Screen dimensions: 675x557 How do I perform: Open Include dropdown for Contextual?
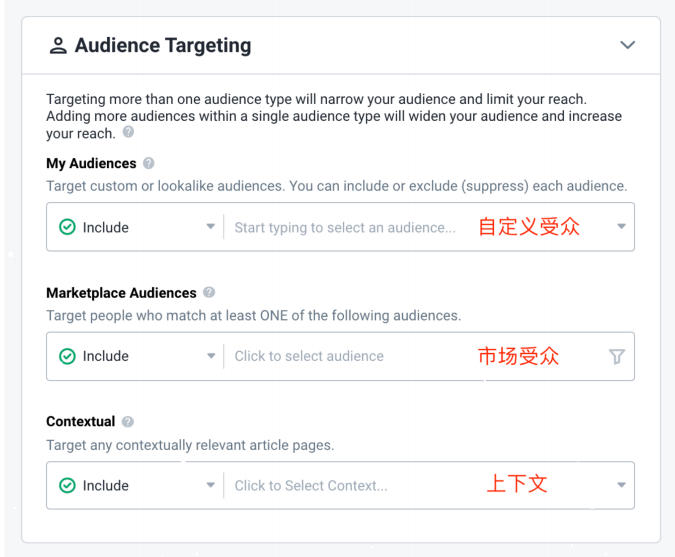click(x=210, y=486)
